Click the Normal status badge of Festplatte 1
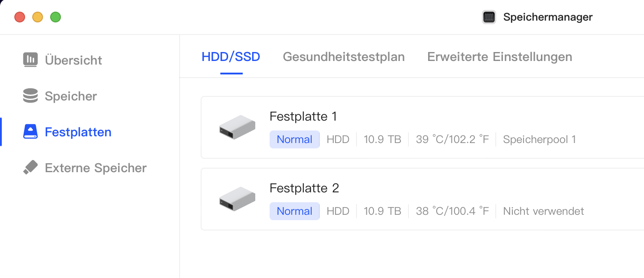The width and height of the screenshot is (644, 278). point(294,139)
